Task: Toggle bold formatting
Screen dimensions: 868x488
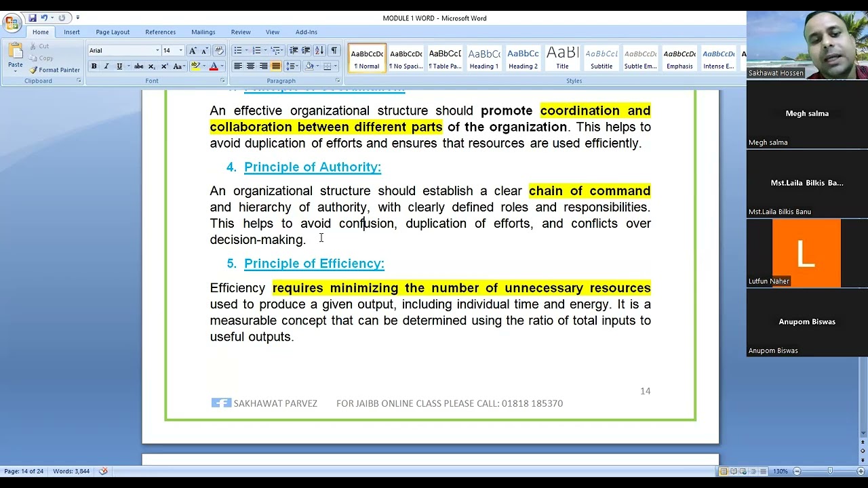Action: click(94, 66)
